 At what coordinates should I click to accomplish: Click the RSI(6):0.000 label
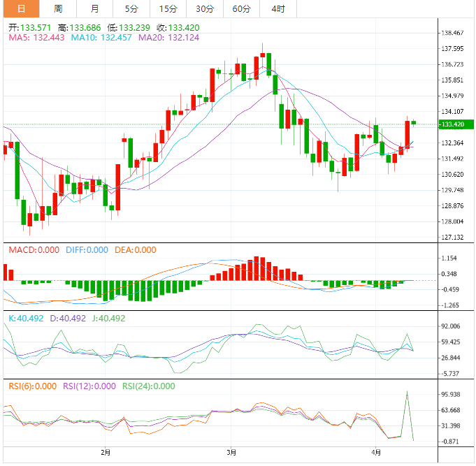coord(32,386)
